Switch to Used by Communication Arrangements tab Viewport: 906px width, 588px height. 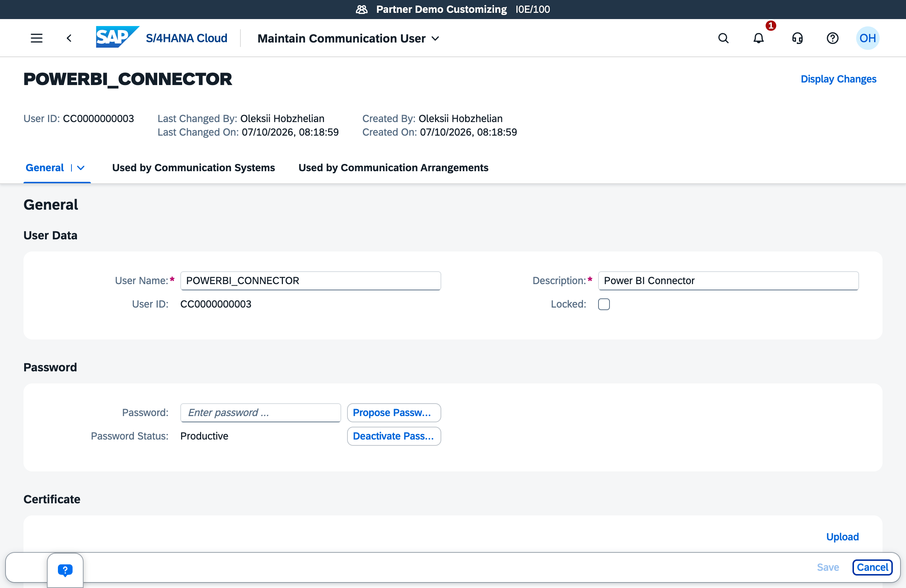click(x=393, y=168)
